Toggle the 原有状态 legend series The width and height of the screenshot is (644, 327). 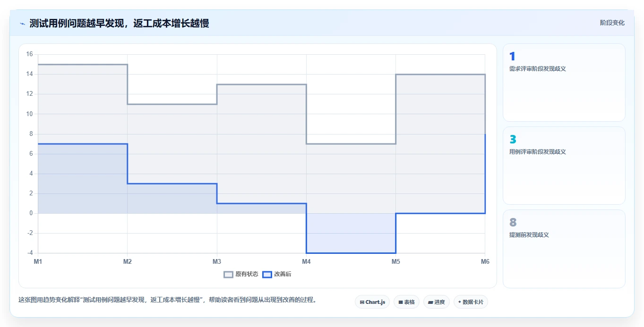tap(241, 274)
